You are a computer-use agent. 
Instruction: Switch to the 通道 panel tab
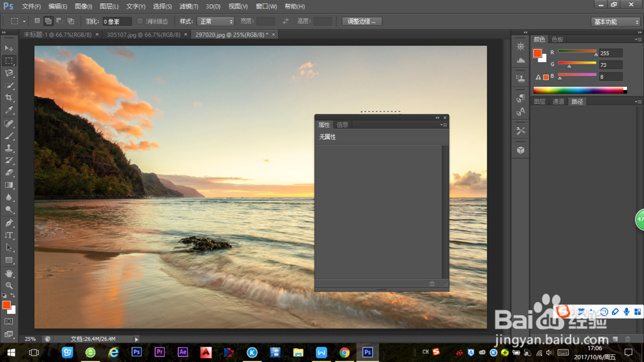pos(558,102)
